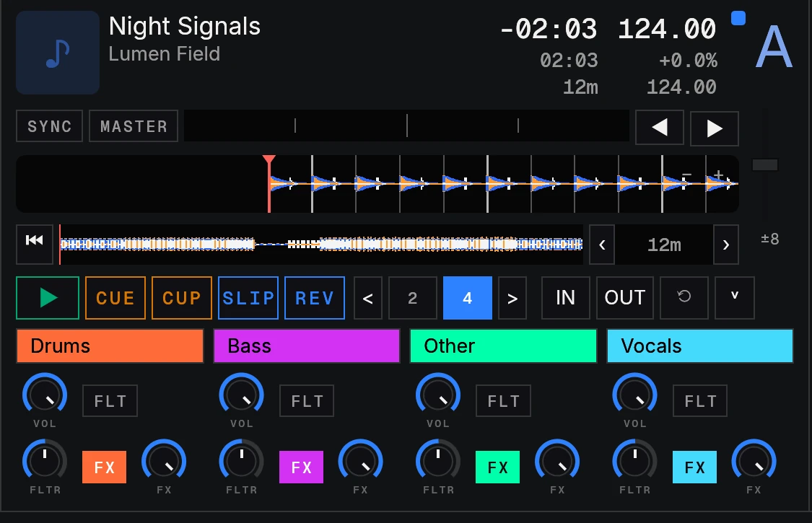Click the pitch fader handle
Viewport: 812px width, 523px height.
point(765,164)
